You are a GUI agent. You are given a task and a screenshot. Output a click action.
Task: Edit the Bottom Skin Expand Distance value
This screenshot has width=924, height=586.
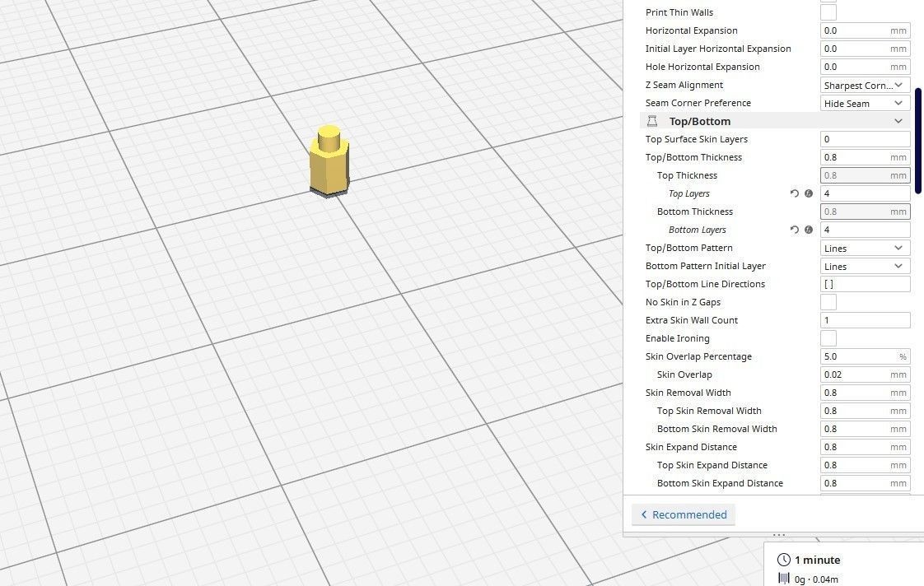865,483
